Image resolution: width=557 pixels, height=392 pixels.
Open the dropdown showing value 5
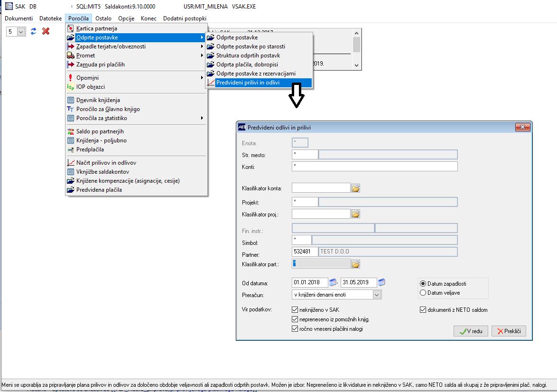(x=21, y=32)
